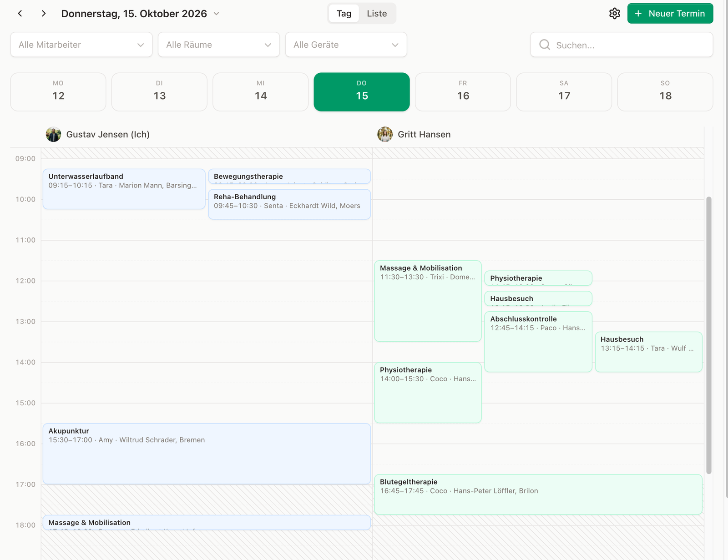Click the date heading Donnerstag, 15. Oktober 2026
This screenshot has height=560, width=728.
point(134,14)
